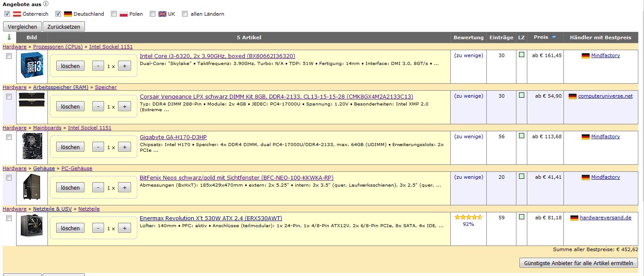
Task: Click löschen for BitFenix Neos
Action: click(71, 188)
